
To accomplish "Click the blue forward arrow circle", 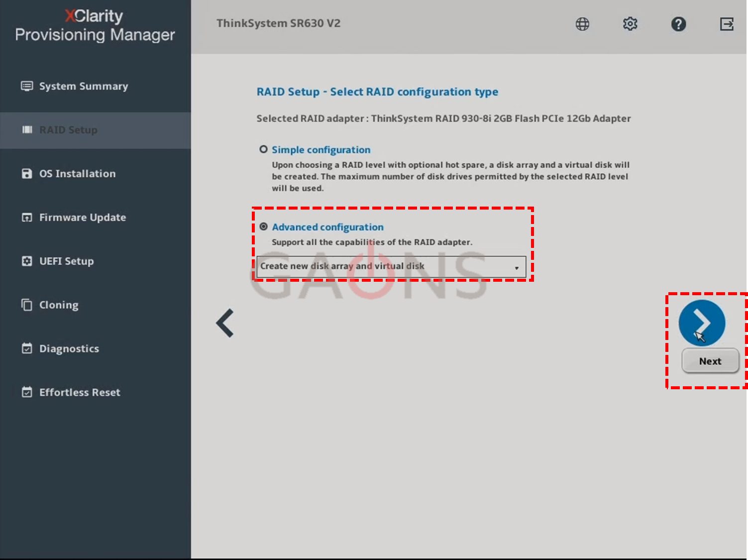I will 702,323.
